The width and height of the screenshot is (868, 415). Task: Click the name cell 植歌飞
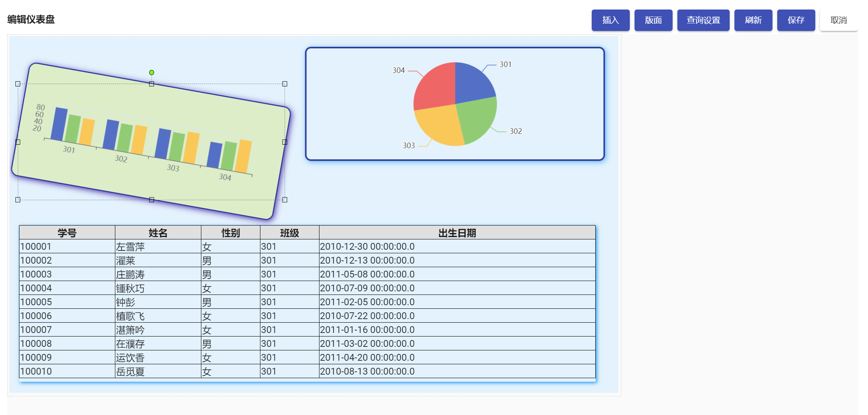coord(158,316)
